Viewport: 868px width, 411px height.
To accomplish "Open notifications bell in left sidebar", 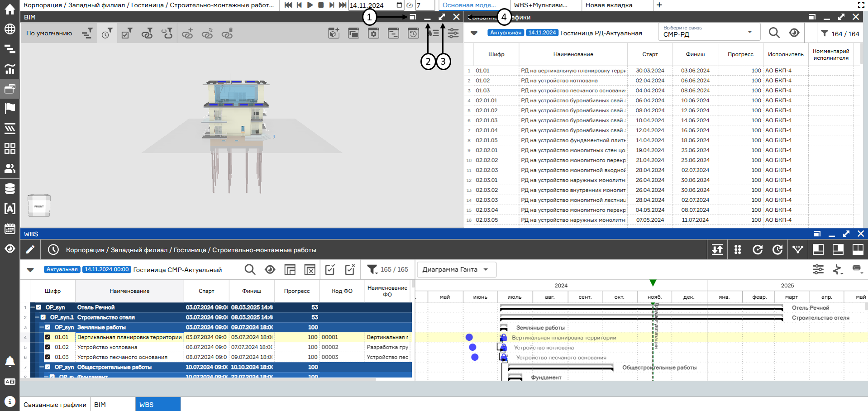I will pos(10,361).
